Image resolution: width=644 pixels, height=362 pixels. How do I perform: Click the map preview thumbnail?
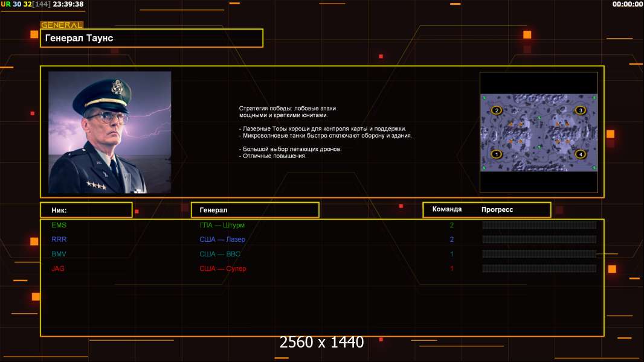click(539, 132)
